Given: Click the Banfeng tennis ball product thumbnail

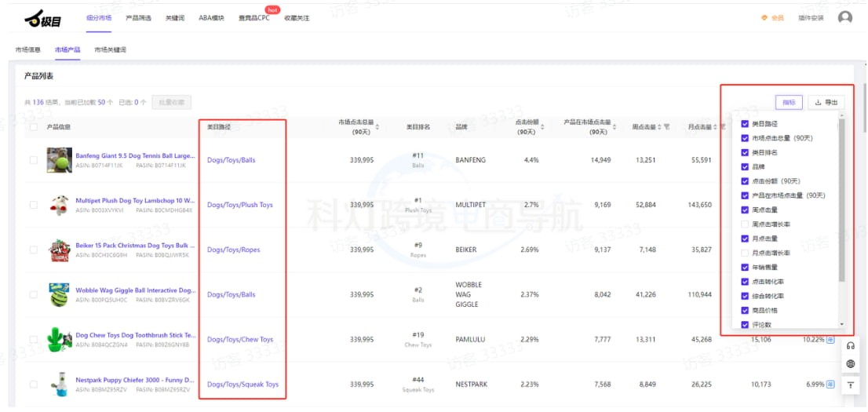Looking at the screenshot, I should tap(59, 160).
